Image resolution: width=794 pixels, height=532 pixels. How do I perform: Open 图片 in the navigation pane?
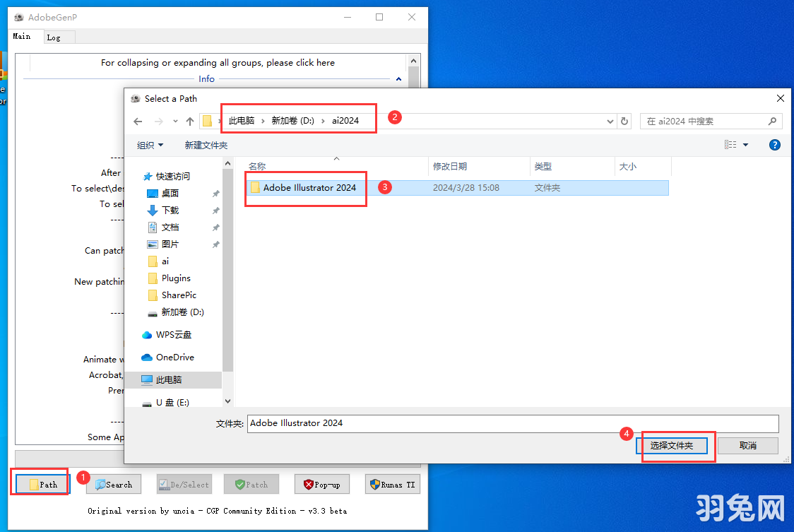pyautogui.click(x=170, y=244)
